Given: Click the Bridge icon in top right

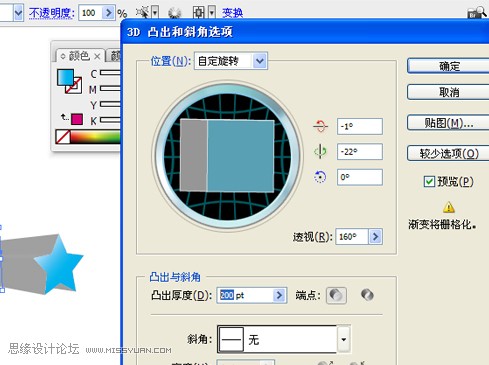Looking at the screenshot, I should pyautogui.click(x=477, y=13).
